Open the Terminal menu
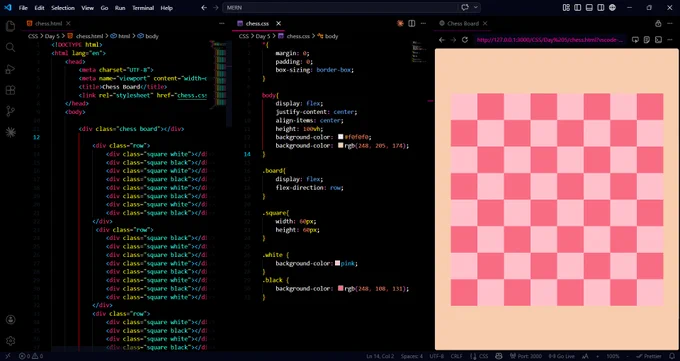The width and height of the screenshot is (680, 361). point(143,8)
